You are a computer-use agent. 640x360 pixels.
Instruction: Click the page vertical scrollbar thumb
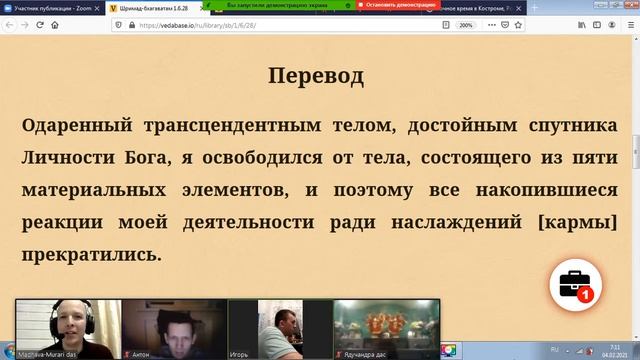(636, 152)
